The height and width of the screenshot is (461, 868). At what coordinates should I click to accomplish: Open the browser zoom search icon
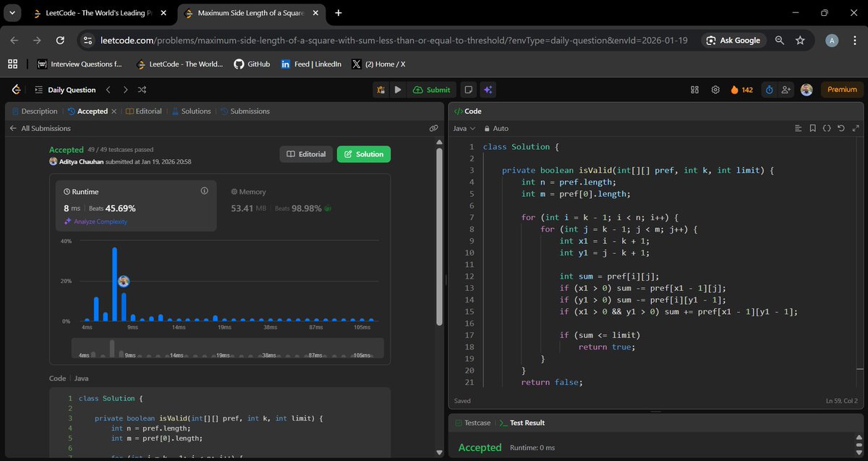(780, 41)
